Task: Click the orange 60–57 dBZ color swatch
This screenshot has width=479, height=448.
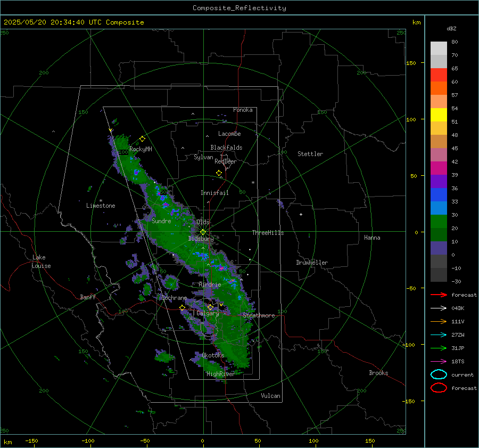Action: point(439,88)
